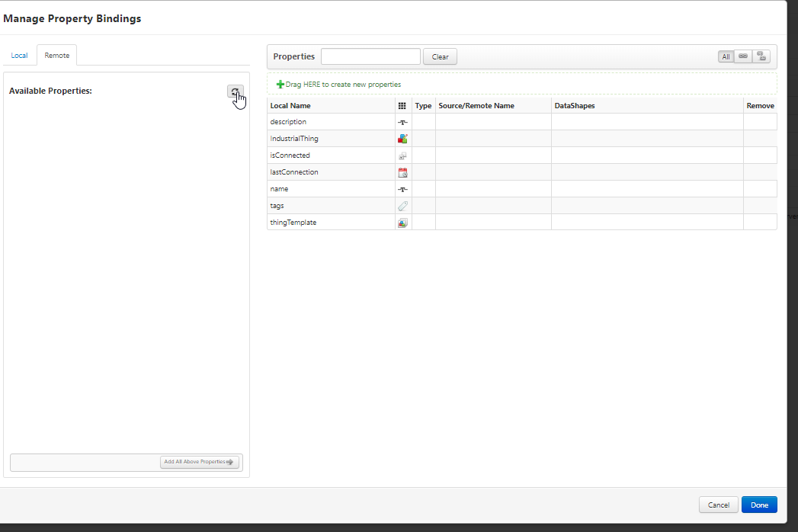Click the text type icon beside name
Viewport: 798px width, 532px height.
pos(403,188)
